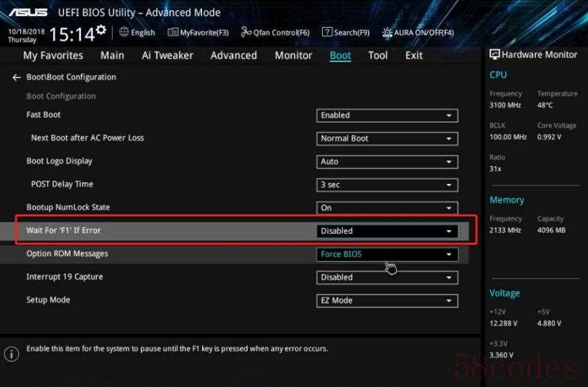588x387 pixels.
Task: Click the info icon beside help text
Action: pos(11,353)
